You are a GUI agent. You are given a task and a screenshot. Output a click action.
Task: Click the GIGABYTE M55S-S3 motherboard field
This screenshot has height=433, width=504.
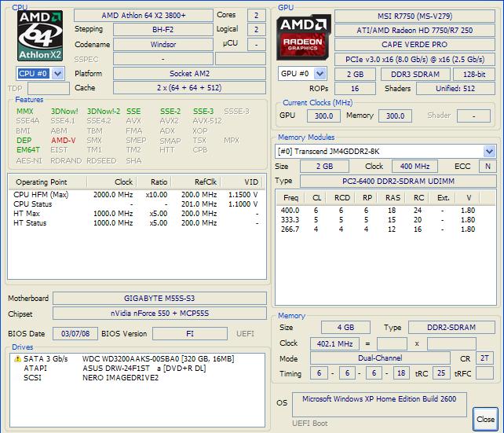pyautogui.click(x=159, y=298)
